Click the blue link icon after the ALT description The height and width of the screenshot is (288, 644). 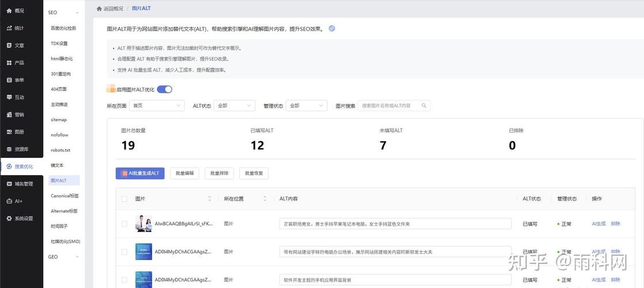click(x=332, y=28)
